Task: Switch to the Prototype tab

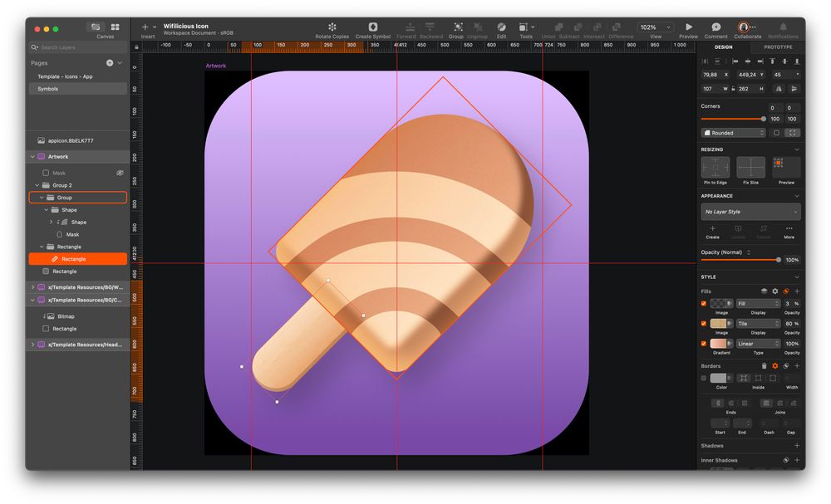Action: [778, 47]
